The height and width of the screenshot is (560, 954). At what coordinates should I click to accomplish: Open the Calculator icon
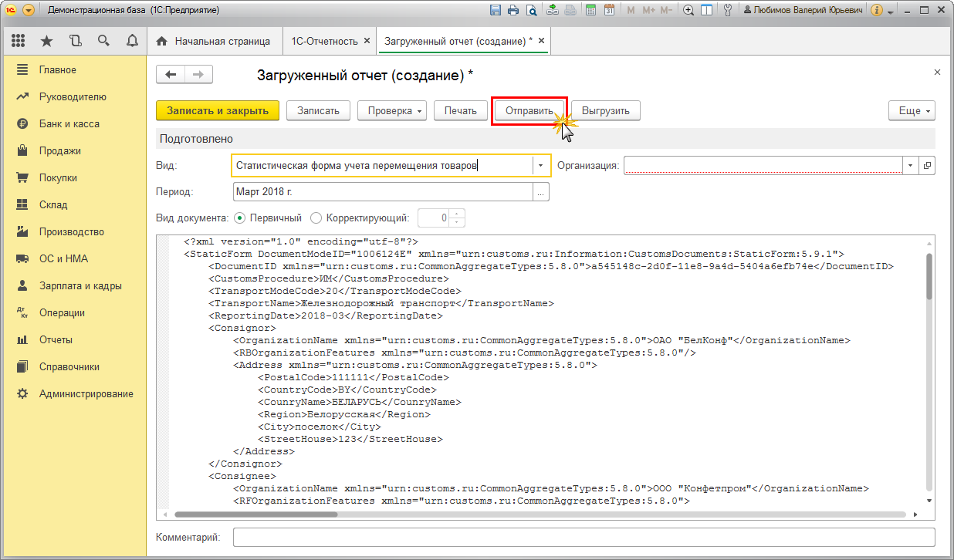tap(591, 11)
